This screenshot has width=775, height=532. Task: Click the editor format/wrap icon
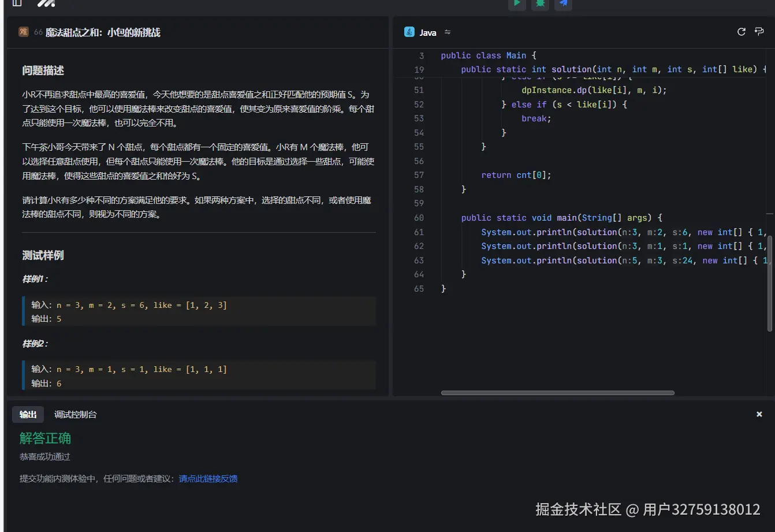pyautogui.click(x=759, y=32)
